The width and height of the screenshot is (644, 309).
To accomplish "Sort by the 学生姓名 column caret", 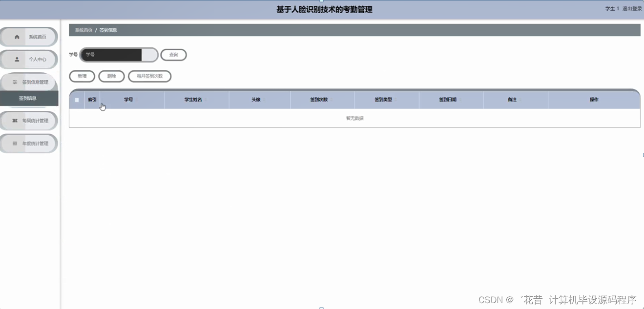I will [205, 100].
